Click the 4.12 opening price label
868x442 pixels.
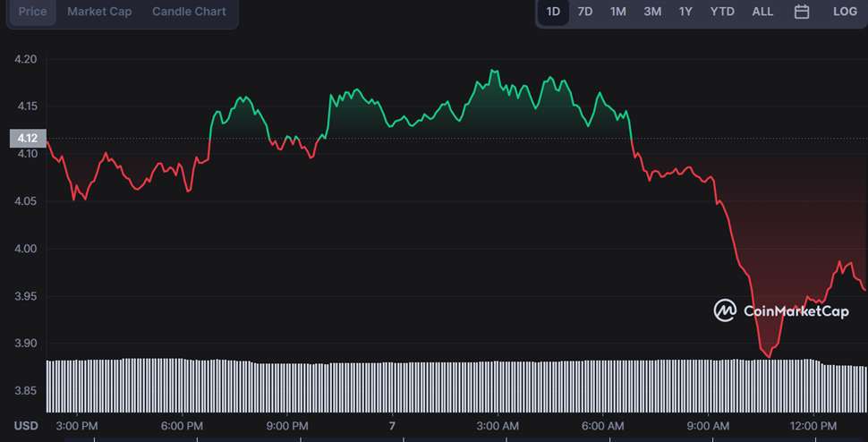27,138
